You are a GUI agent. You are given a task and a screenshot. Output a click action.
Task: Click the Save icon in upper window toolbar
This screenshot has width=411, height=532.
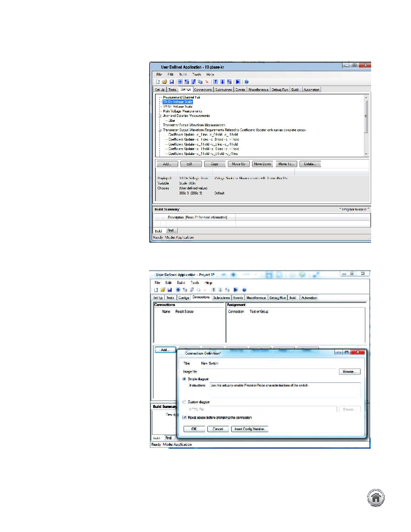(171, 82)
